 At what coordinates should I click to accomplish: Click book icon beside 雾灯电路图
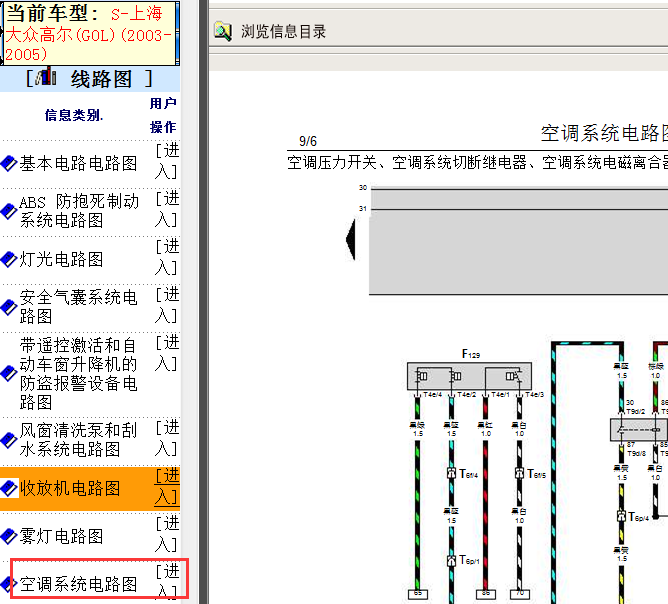tap(9, 536)
